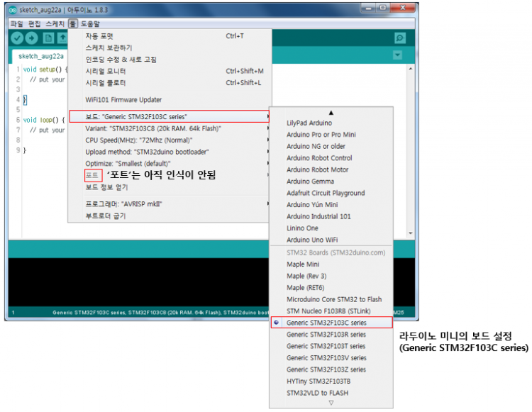Open the 도움말 menu

90,23
